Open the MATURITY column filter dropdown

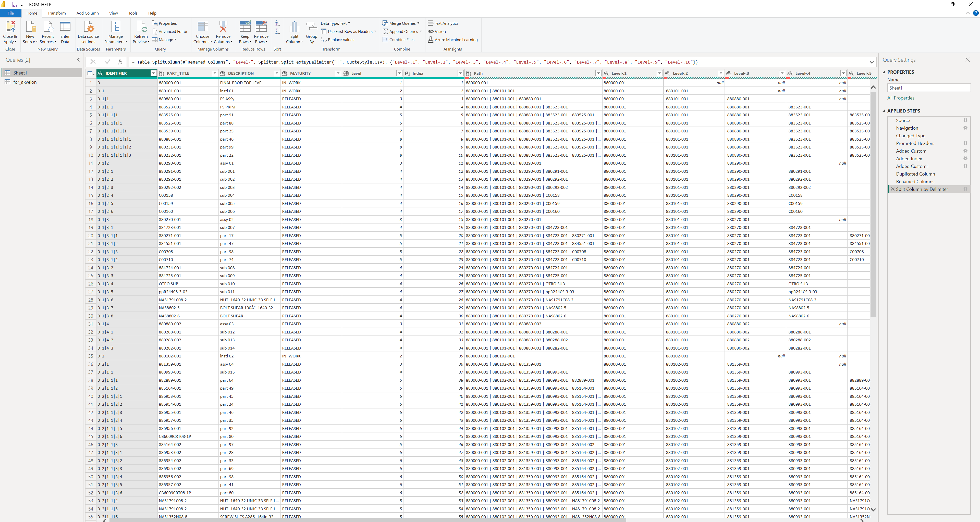338,73
